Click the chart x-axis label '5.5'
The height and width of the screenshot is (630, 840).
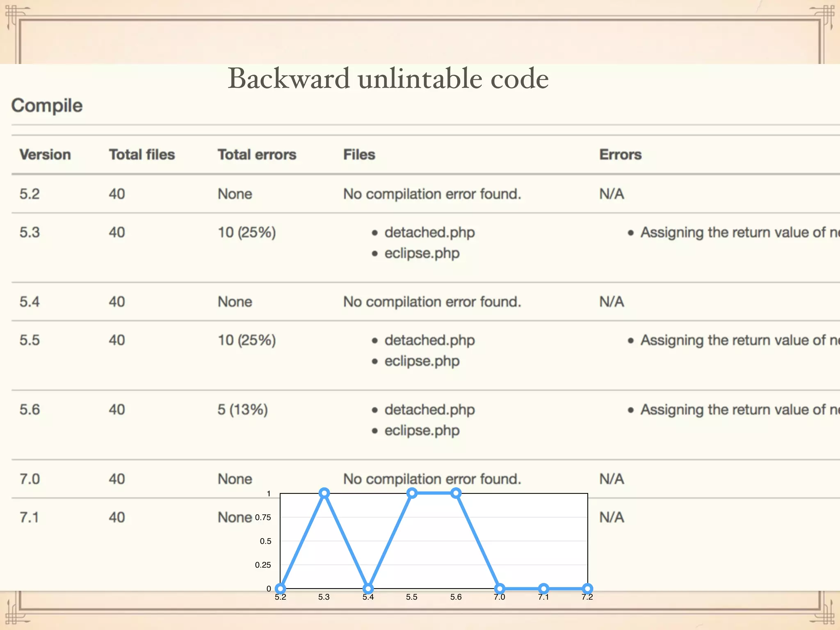[x=412, y=597]
